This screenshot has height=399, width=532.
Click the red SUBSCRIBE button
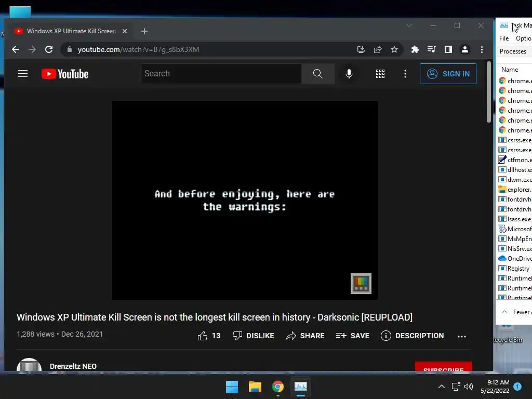444,367
